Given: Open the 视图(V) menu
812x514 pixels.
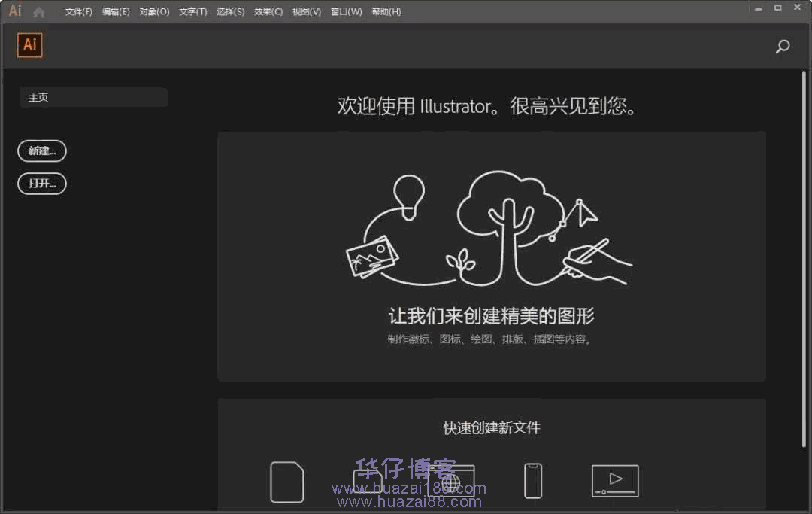Looking at the screenshot, I should 307,11.
